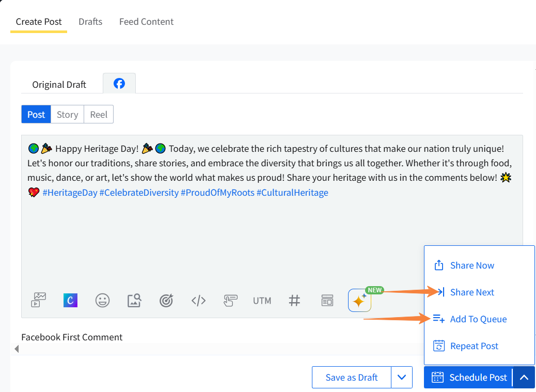Select the Story post type

[67, 115]
